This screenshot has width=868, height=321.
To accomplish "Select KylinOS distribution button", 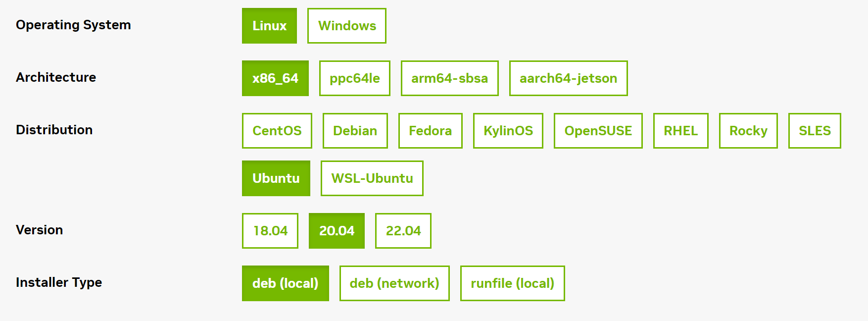I will pos(508,131).
